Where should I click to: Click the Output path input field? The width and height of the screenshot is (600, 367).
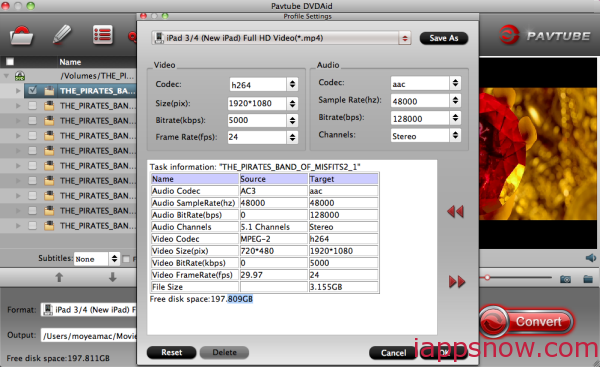click(x=88, y=336)
